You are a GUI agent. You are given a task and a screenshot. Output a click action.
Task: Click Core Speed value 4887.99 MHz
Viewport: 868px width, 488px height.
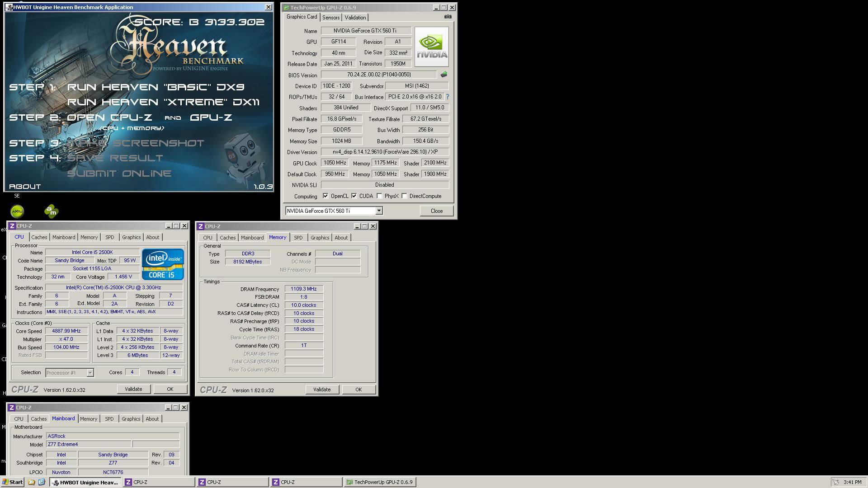(x=66, y=331)
